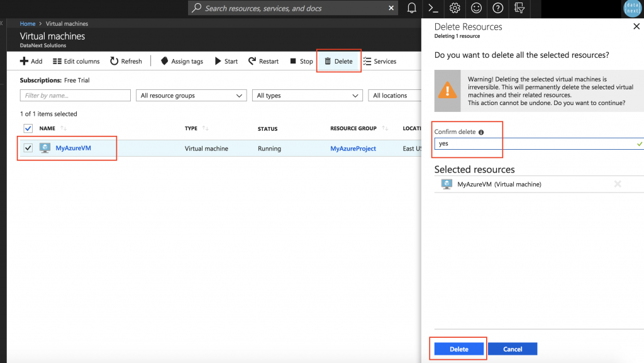The height and width of the screenshot is (363, 644).
Task: Start the selected virtual machine
Action: tap(226, 61)
